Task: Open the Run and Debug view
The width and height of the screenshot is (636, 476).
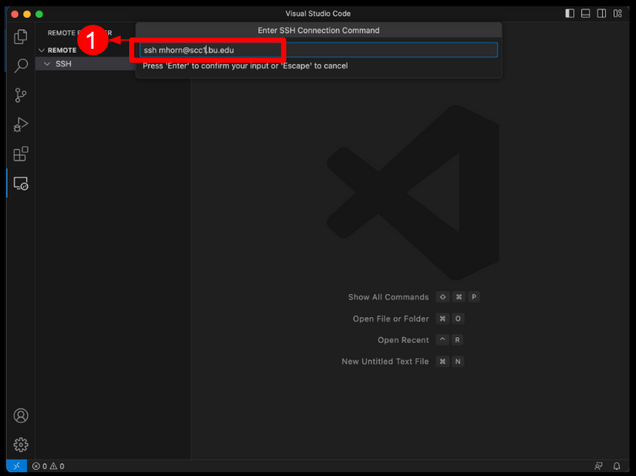Action: tap(21, 124)
